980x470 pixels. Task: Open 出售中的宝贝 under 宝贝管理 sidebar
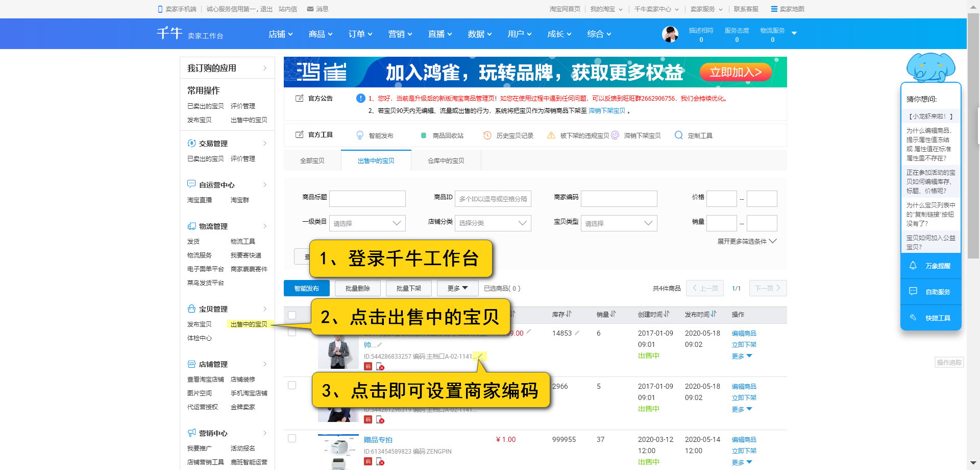[249, 324]
